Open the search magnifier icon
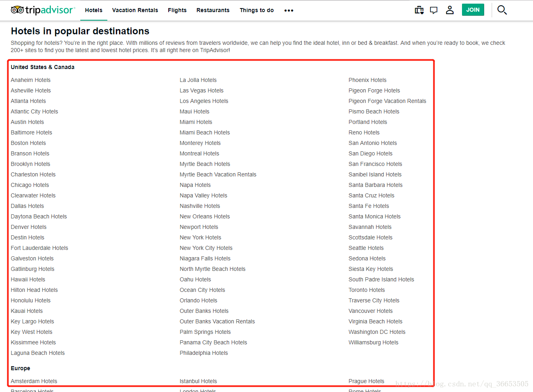 502,10
